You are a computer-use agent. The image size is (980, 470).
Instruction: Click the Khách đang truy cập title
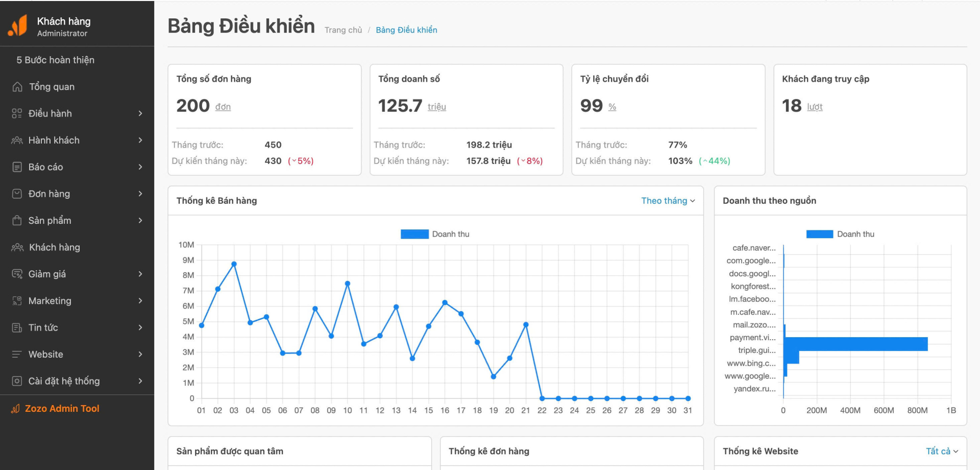[x=825, y=79]
